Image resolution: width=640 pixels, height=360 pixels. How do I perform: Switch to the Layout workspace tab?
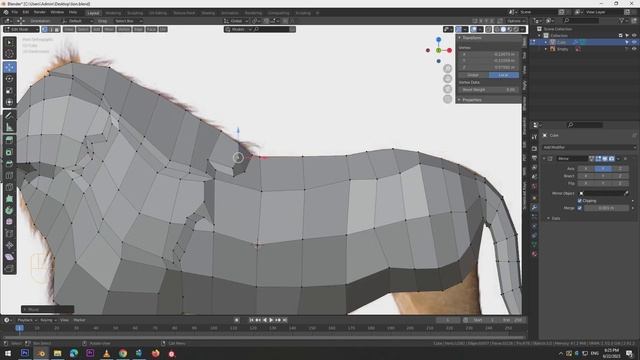click(93, 13)
